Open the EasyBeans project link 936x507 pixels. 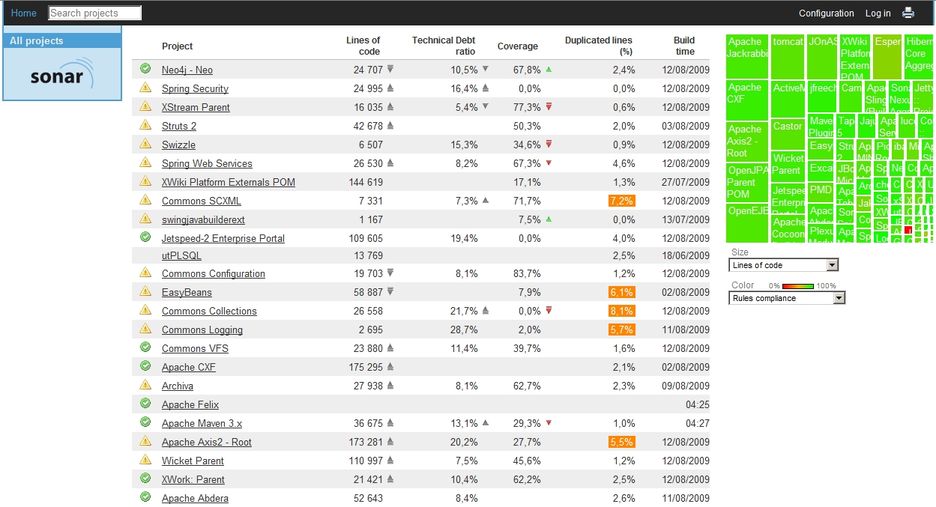(x=186, y=293)
